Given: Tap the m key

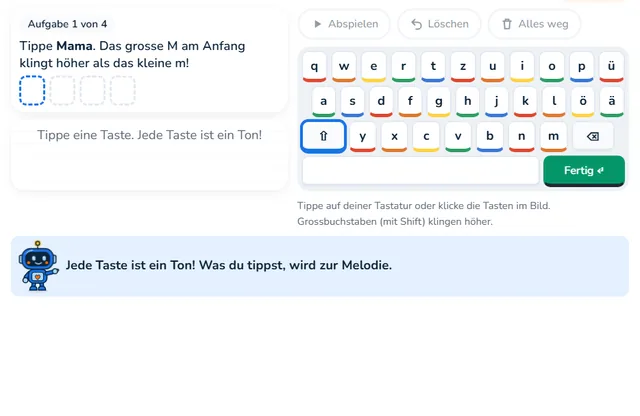Looking at the screenshot, I should [553, 136].
